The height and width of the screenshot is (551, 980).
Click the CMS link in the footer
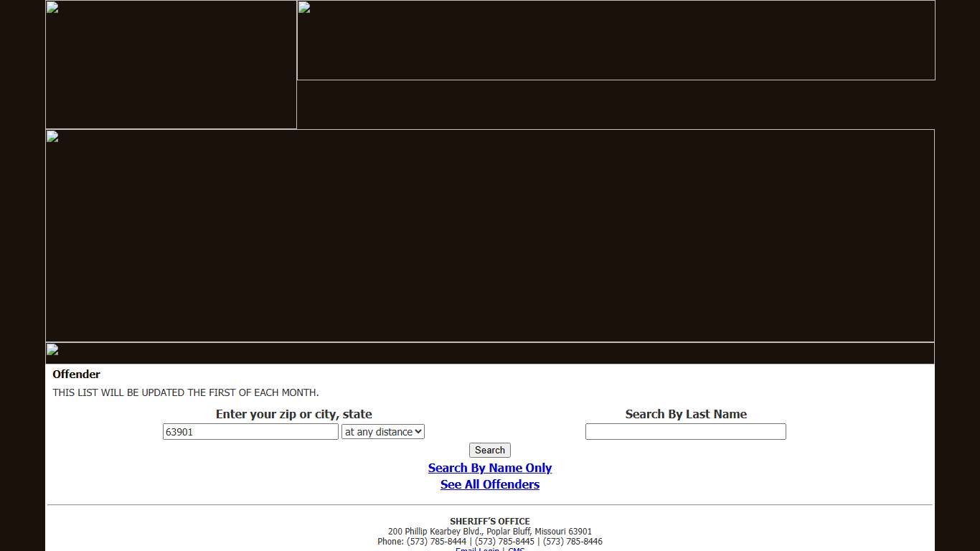pyautogui.click(x=517, y=549)
